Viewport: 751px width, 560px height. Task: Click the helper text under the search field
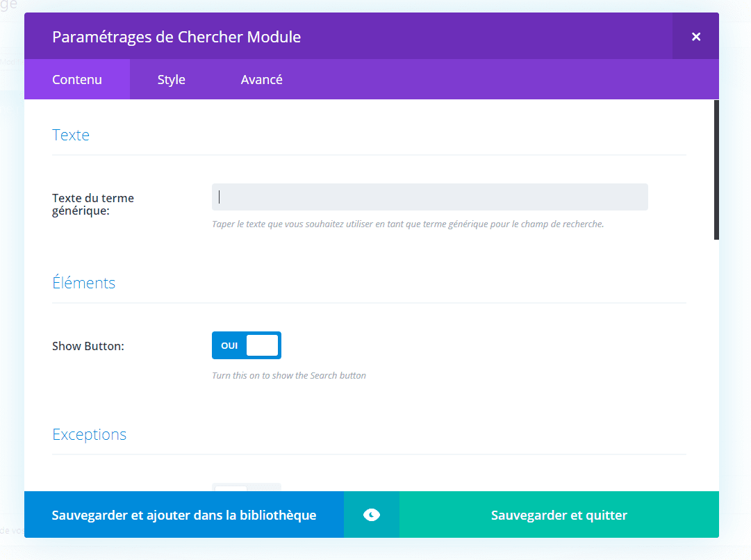pos(407,224)
